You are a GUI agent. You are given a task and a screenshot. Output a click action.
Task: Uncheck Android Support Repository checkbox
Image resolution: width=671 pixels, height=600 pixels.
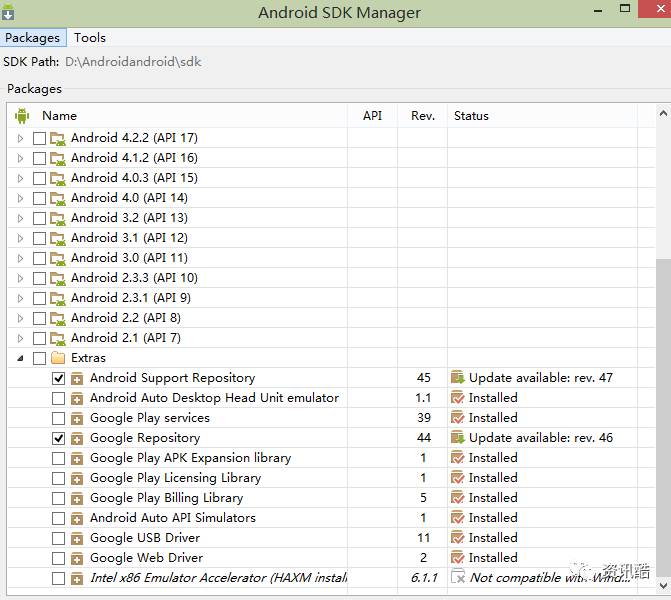(58, 378)
